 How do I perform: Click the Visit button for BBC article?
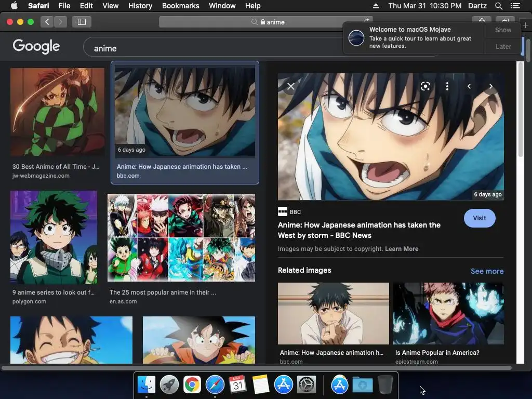coord(480,218)
